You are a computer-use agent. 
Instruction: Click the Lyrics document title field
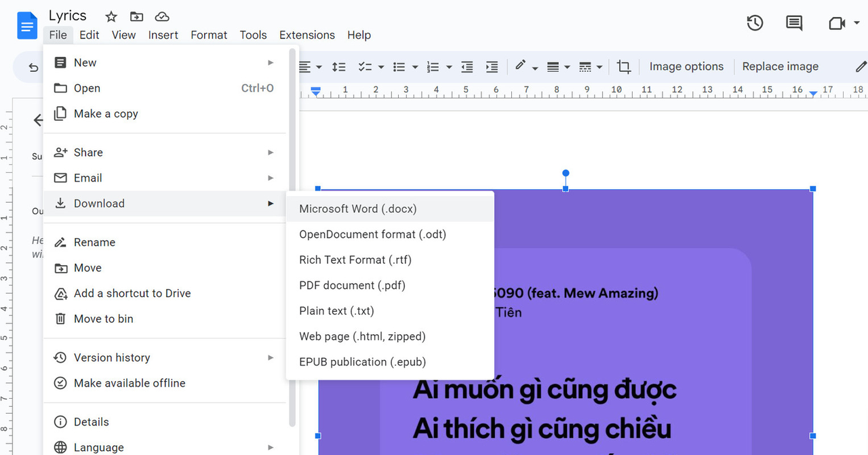[68, 16]
